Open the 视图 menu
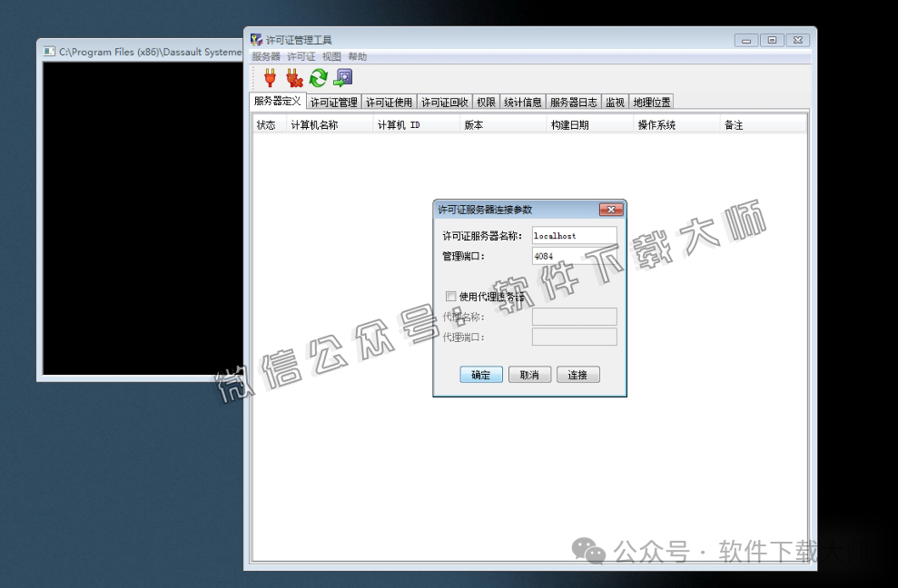 331,55
